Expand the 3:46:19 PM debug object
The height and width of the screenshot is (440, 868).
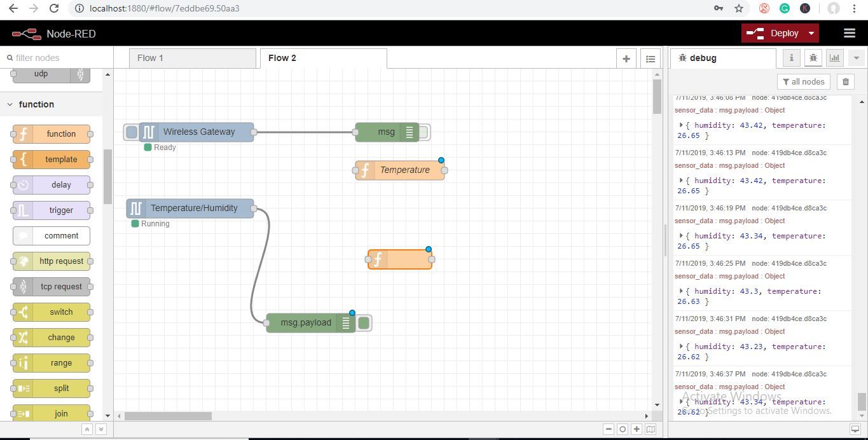[681, 236]
